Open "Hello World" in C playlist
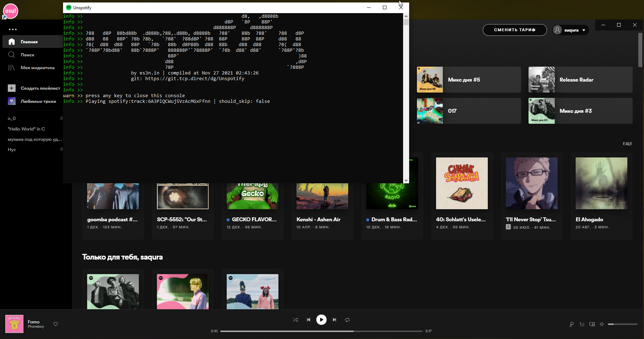The height and width of the screenshot is (339, 644). point(26,129)
